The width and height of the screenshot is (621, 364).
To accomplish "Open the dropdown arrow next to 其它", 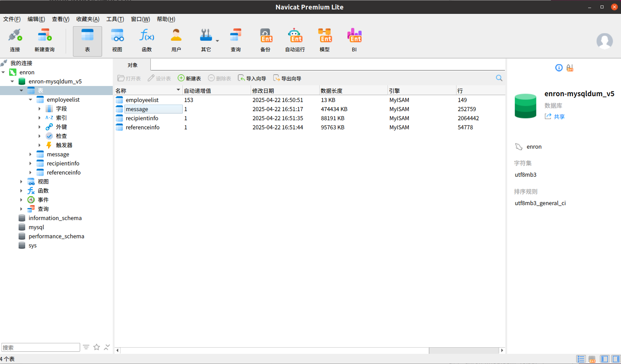I will [217, 41].
